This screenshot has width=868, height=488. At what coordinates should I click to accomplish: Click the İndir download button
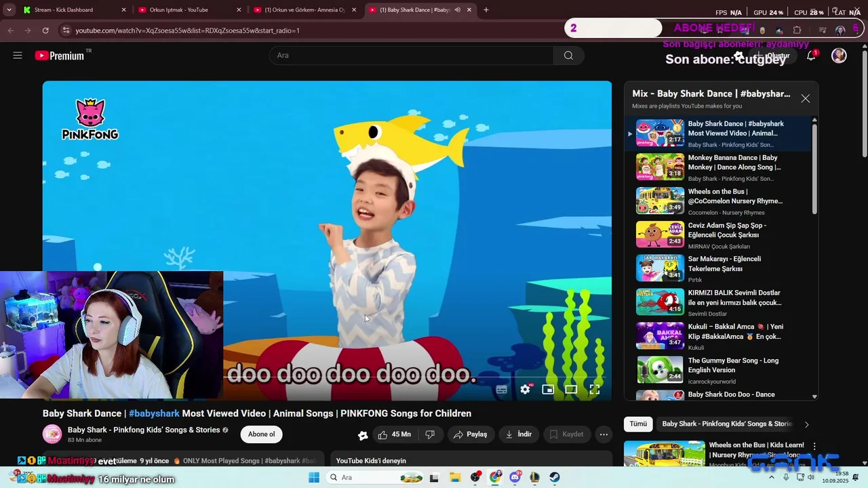[x=519, y=434]
